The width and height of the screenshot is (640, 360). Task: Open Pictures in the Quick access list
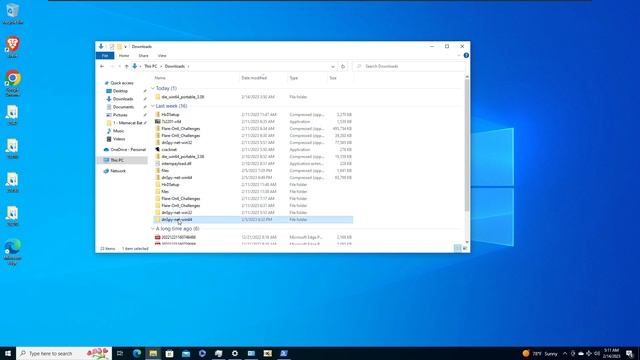click(x=120, y=115)
